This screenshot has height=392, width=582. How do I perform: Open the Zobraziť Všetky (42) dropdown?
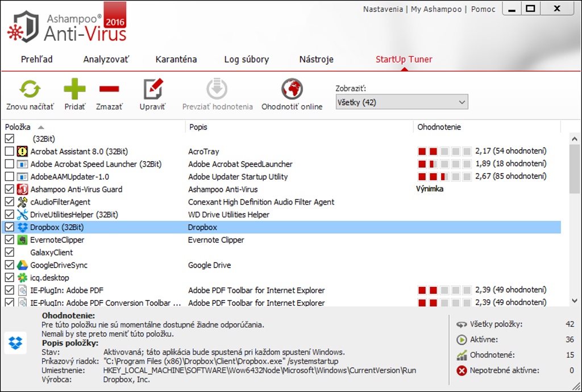(402, 103)
